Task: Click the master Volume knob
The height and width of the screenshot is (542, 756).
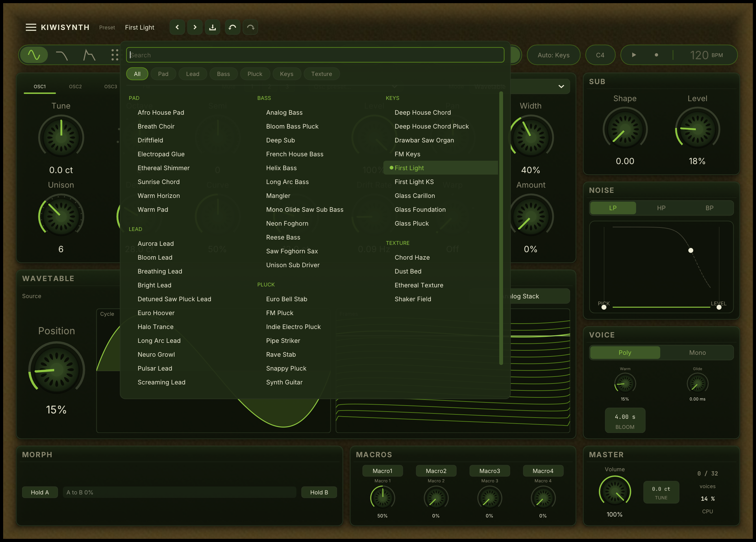Action: pos(615,492)
